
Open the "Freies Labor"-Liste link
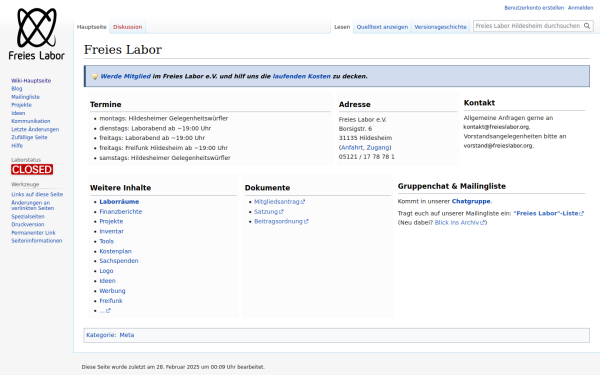click(548, 214)
